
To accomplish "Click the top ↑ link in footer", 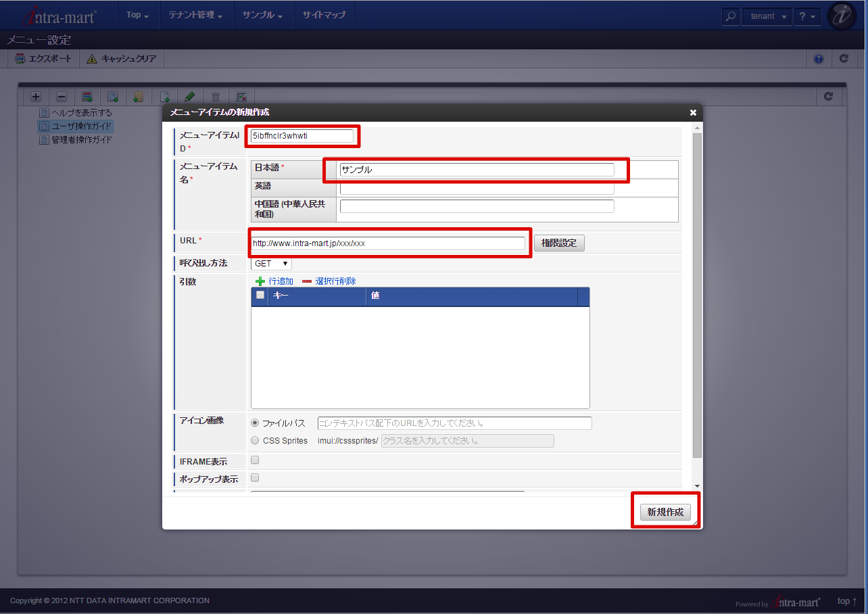I will coord(847,601).
